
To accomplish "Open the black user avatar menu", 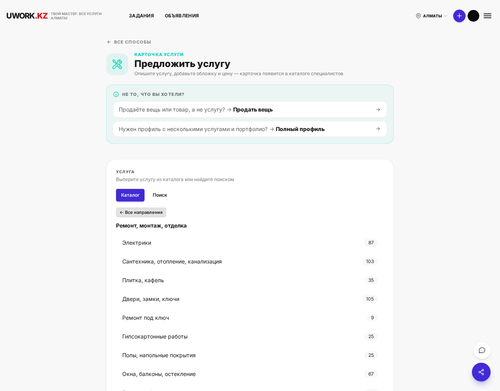I will click(473, 16).
